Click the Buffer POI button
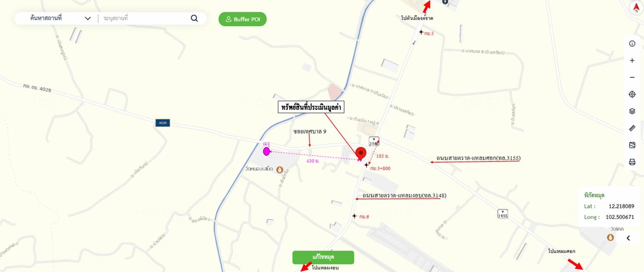 (242, 19)
